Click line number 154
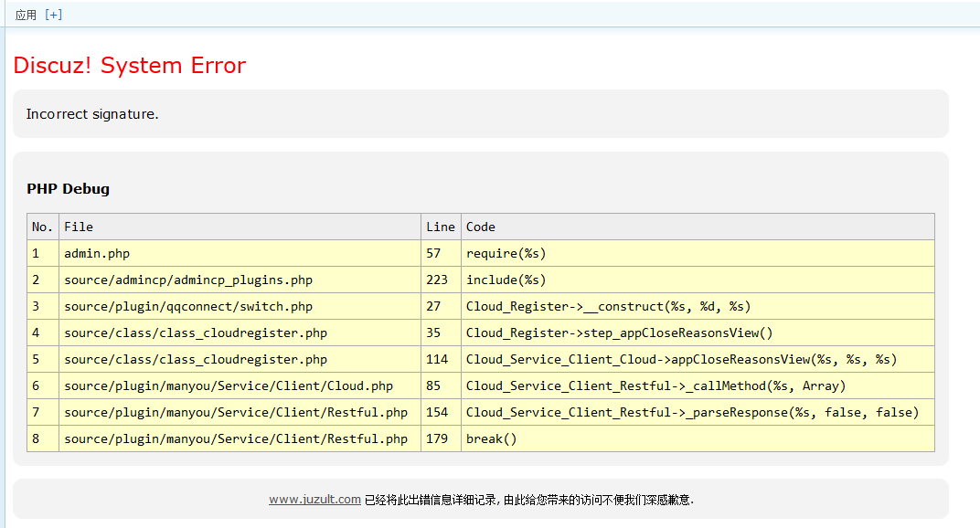The width and height of the screenshot is (980, 528). (x=441, y=412)
